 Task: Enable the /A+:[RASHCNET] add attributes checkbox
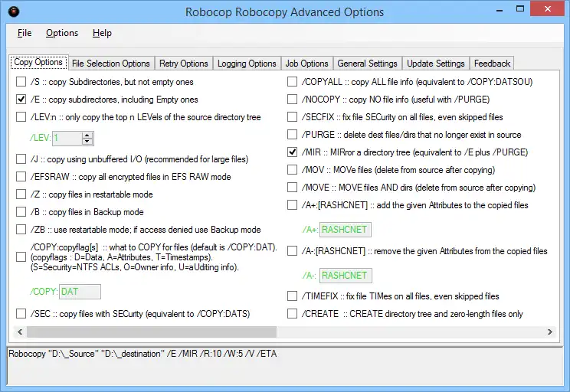(x=292, y=205)
